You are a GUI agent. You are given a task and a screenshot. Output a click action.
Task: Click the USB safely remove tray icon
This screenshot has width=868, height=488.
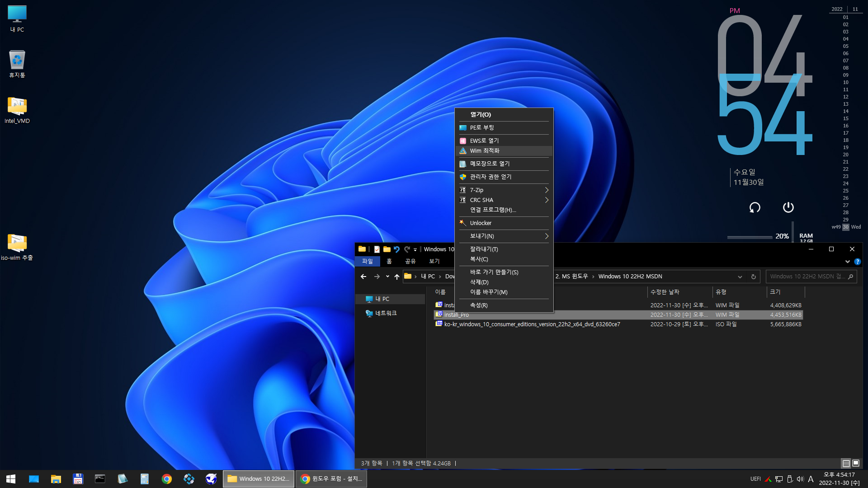tap(790, 479)
